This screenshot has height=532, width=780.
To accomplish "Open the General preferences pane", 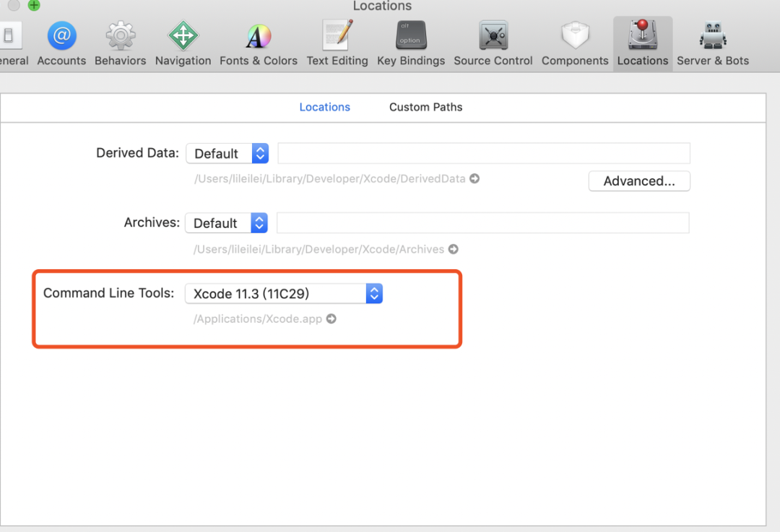I will click(12, 44).
